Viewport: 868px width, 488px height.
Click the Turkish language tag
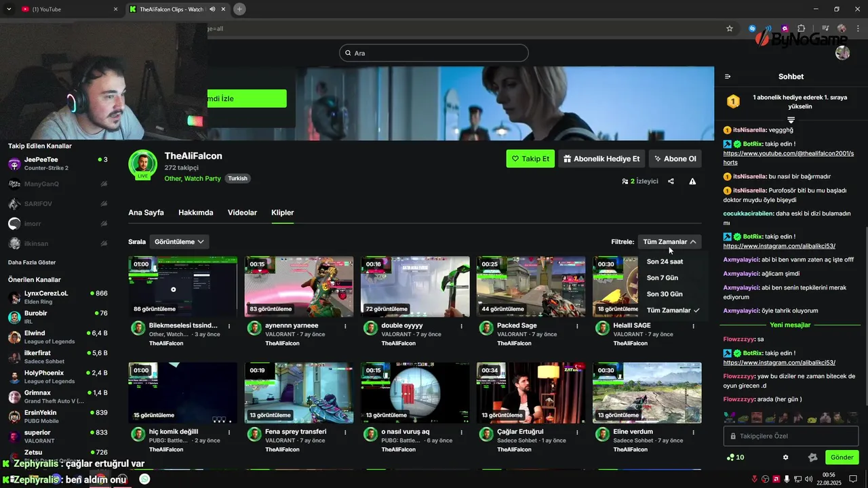point(237,179)
